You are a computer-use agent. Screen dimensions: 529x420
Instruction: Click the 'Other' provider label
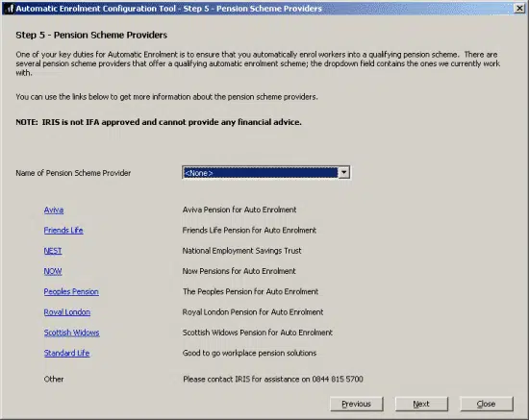pyautogui.click(x=54, y=380)
